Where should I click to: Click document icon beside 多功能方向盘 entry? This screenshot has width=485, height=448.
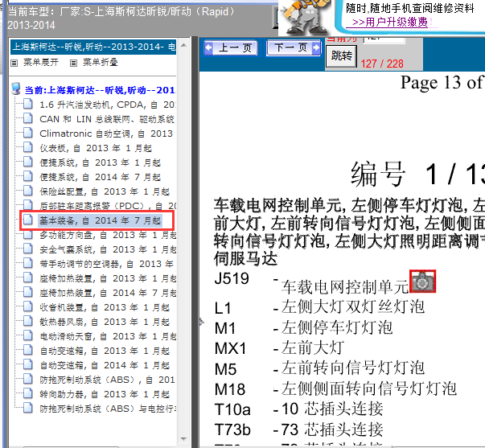point(28,235)
